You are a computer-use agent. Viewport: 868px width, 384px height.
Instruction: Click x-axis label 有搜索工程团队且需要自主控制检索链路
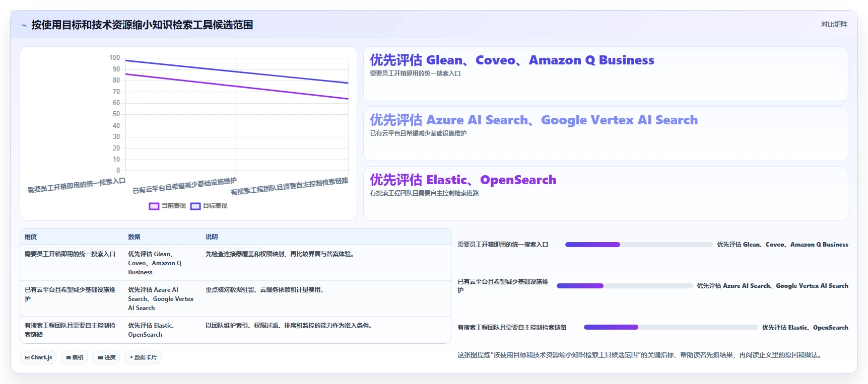pos(290,187)
